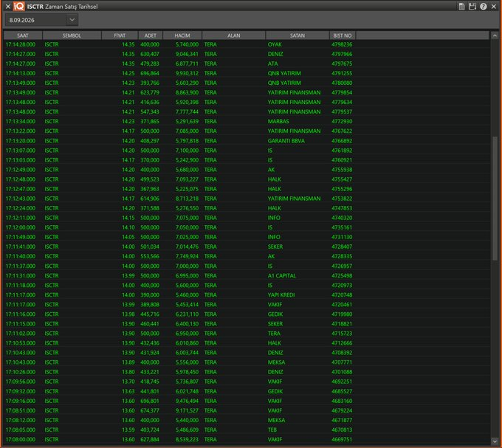Select seller GARANTI BBVA cell
Screen dimensions: 502x448
point(286,141)
